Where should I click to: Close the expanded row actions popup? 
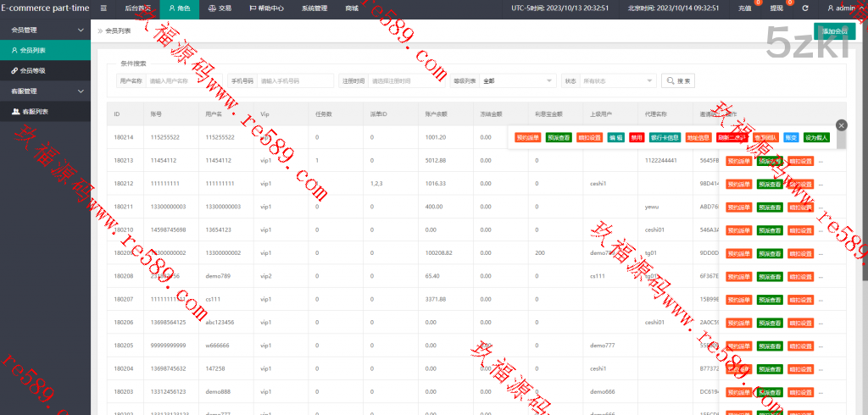841,125
